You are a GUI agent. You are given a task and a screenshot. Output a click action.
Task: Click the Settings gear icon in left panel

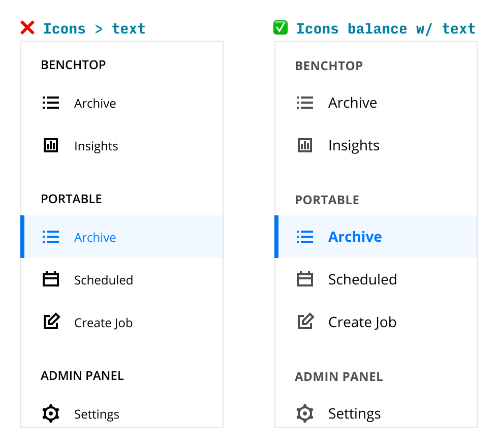pyautogui.click(x=51, y=413)
